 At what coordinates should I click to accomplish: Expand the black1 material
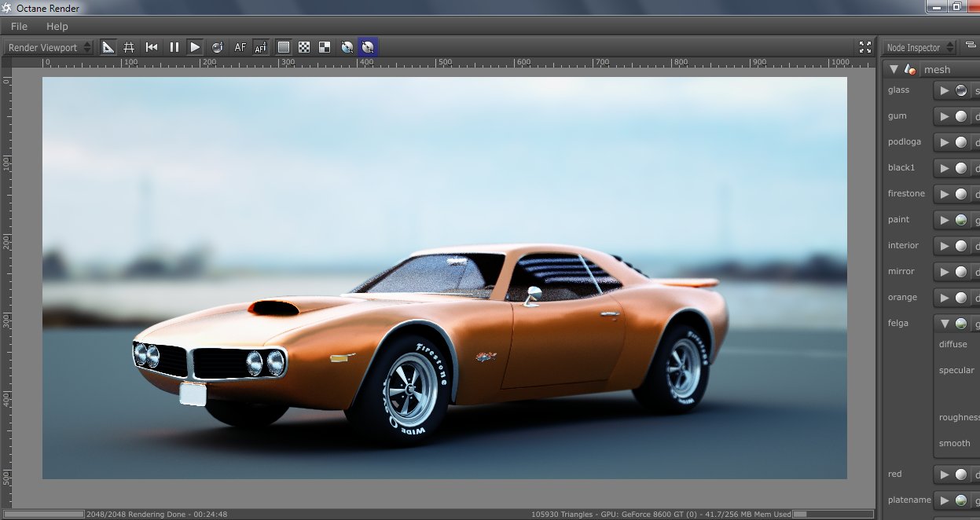[x=944, y=168]
